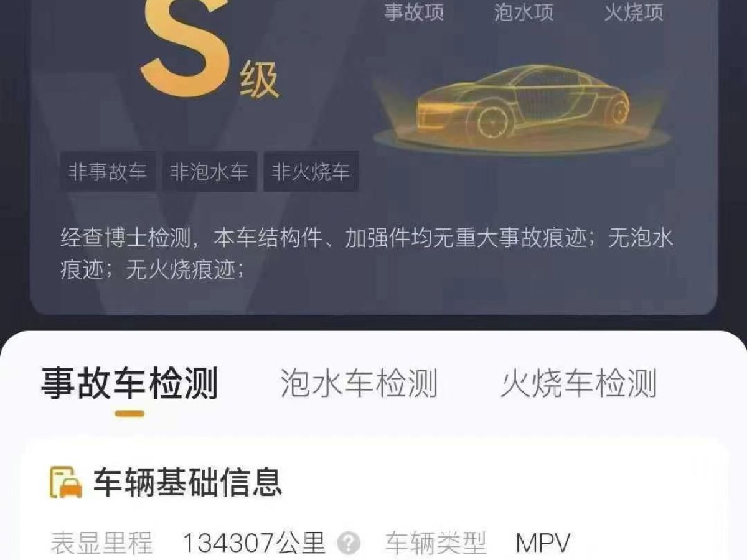Click the 车辆基础信息 section heading

(x=188, y=482)
